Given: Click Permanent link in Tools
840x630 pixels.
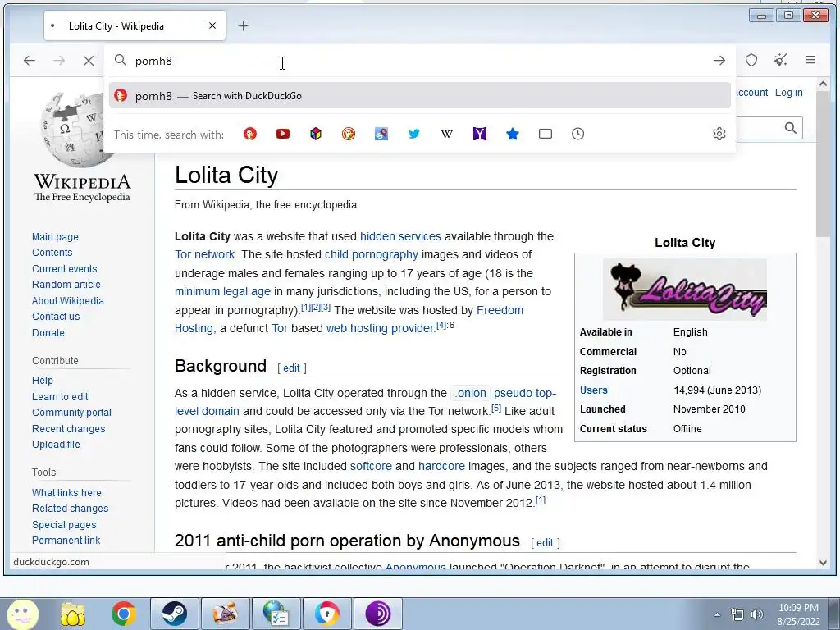Looking at the screenshot, I should (66, 541).
